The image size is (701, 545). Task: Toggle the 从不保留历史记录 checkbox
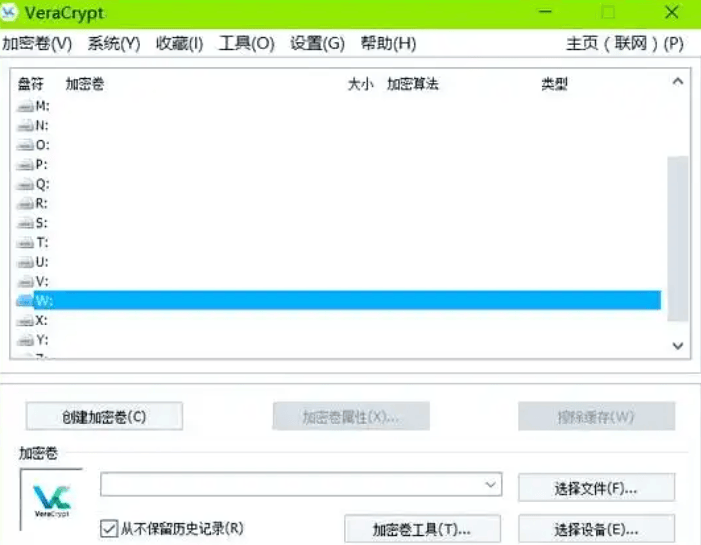[x=110, y=527]
